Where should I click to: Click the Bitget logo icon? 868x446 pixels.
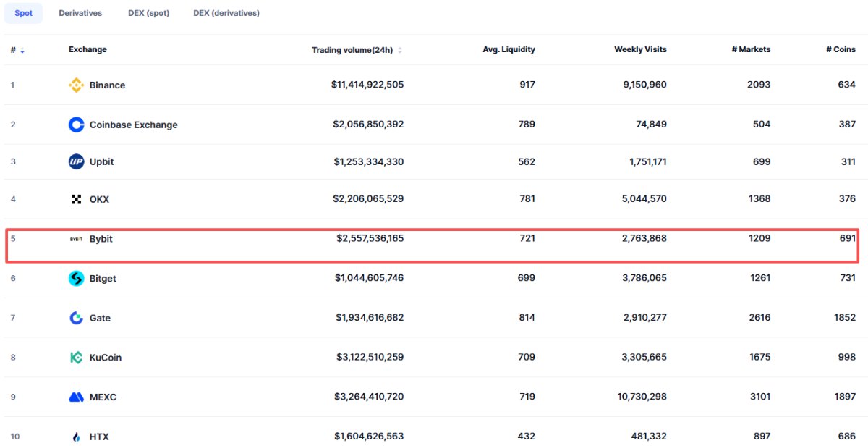(76, 279)
